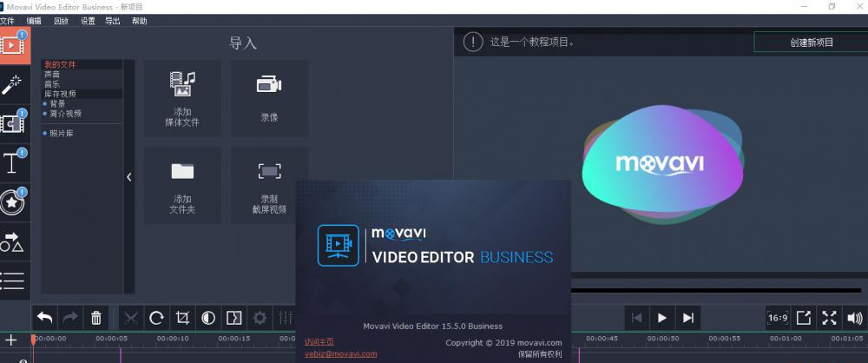
Task: Select 音乐 in the import list
Action: (x=82, y=84)
